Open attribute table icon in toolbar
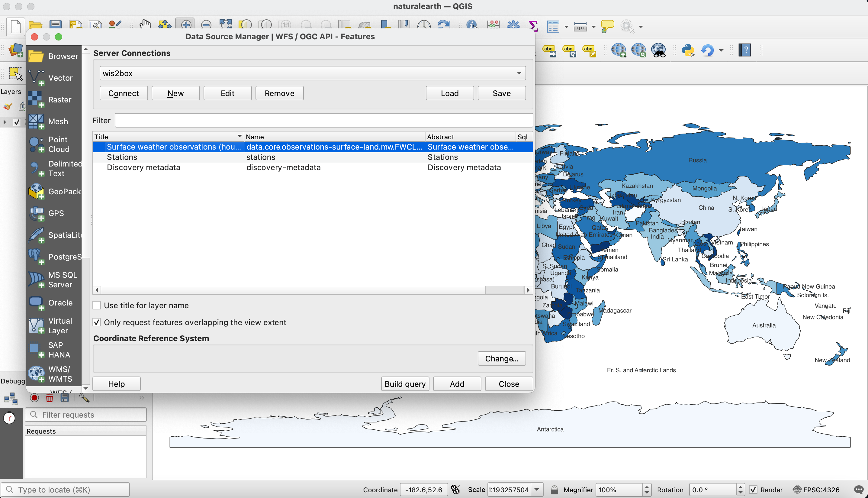 [553, 26]
